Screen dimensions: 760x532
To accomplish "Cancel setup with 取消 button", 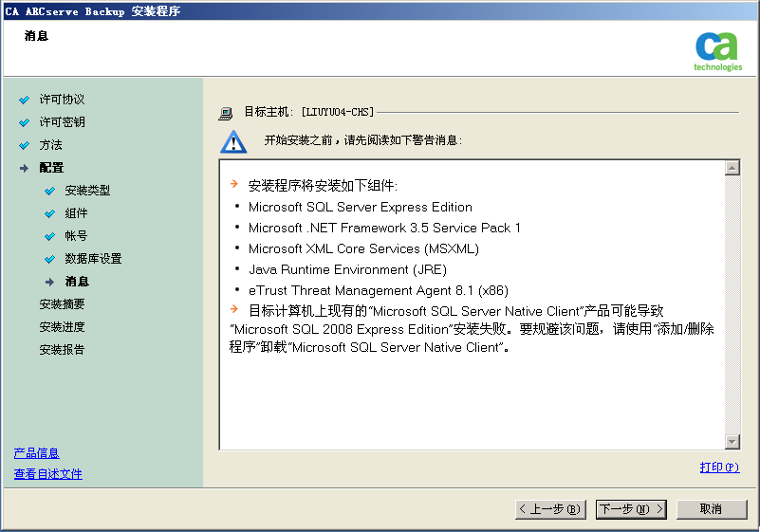I will coord(711,509).
